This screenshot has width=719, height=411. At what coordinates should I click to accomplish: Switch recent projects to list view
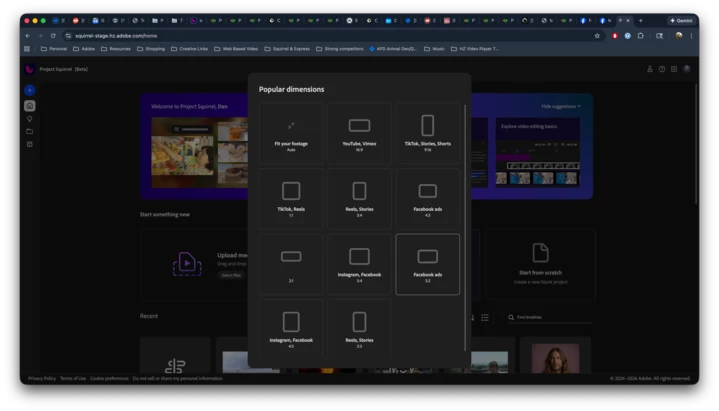[x=485, y=317]
